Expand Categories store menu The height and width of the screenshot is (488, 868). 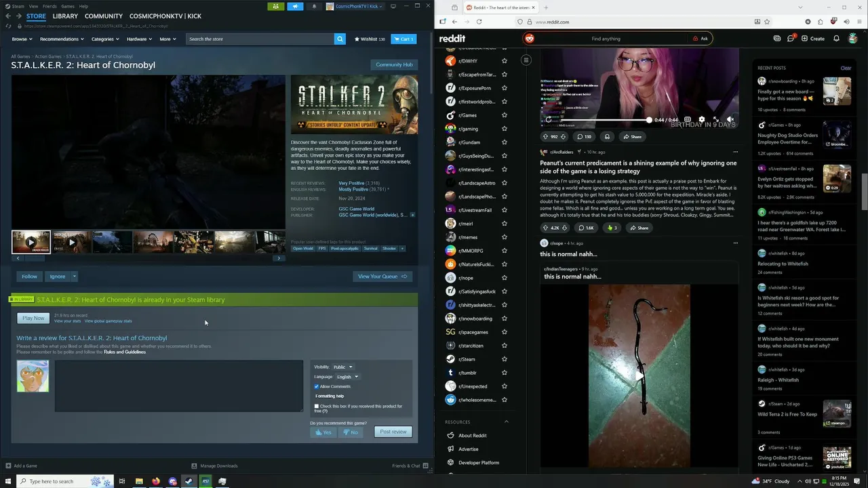[105, 39]
